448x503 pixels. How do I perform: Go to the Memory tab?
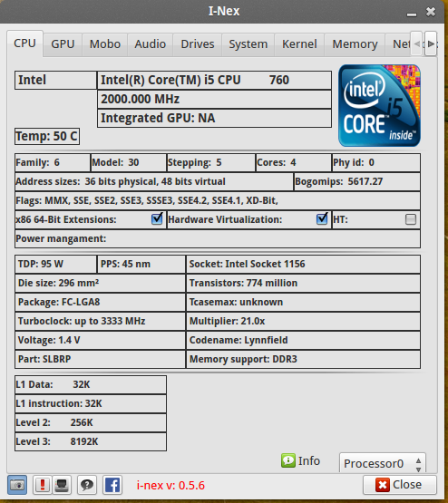point(355,44)
